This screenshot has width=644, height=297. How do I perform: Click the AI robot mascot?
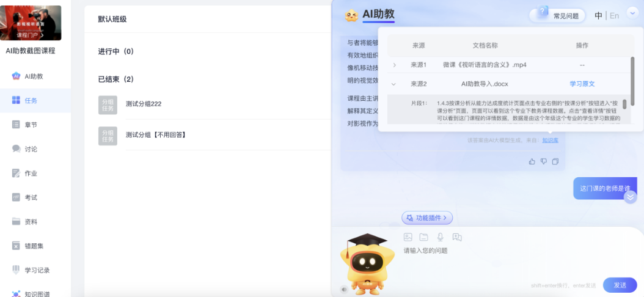tap(367, 263)
